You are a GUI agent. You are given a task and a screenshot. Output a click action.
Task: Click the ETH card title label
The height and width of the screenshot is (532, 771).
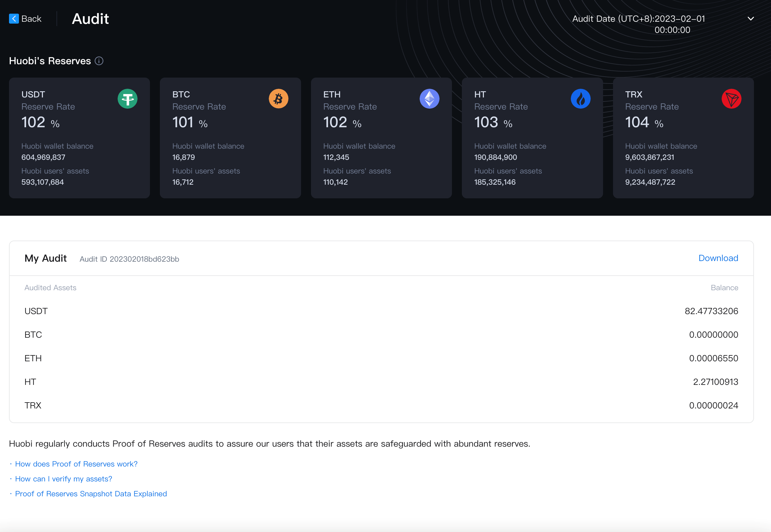(x=332, y=95)
